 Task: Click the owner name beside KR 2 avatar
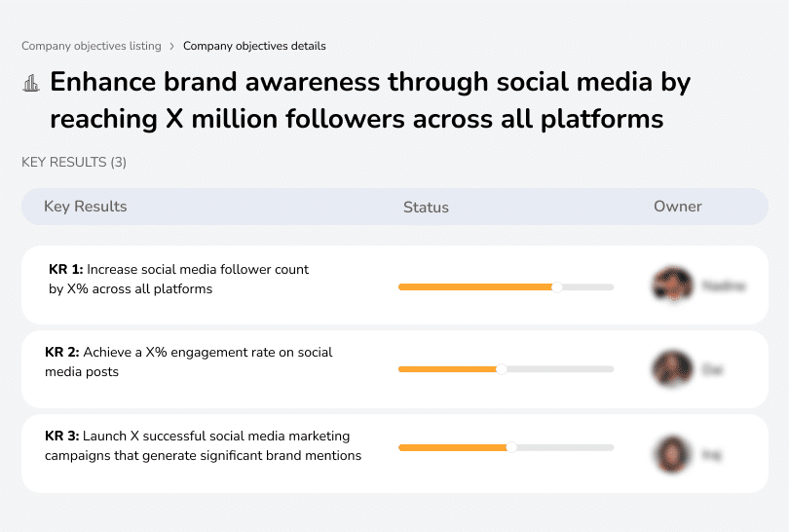click(x=713, y=370)
